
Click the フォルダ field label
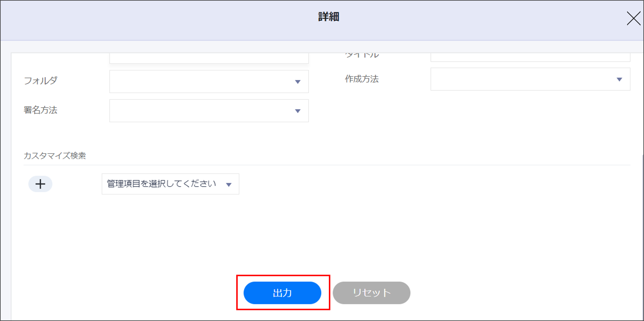coord(40,81)
